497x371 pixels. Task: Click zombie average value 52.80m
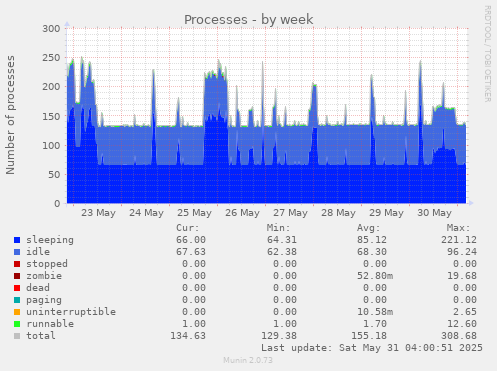(x=375, y=276)
